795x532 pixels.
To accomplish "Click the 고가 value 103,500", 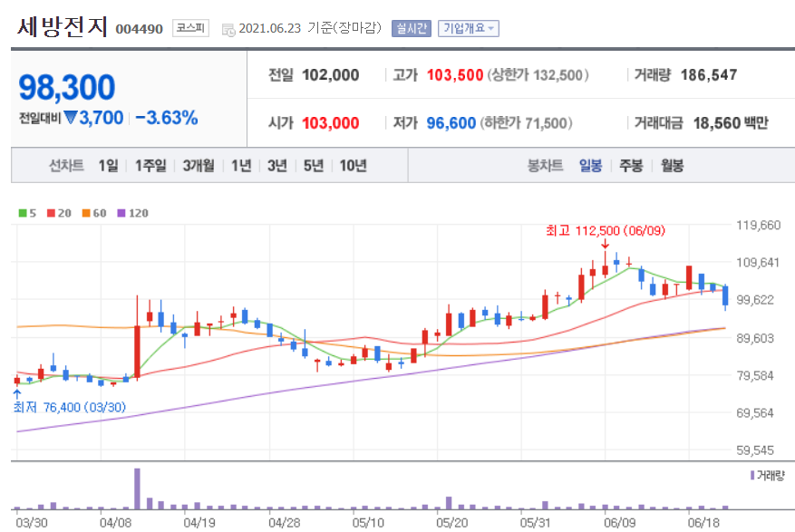I will click(455, 75).
